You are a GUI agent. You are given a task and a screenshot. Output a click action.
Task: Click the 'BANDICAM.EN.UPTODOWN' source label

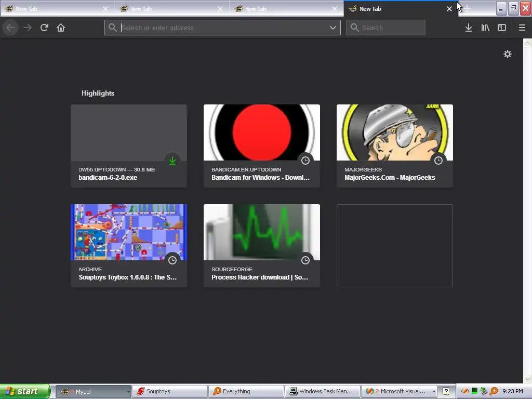(246, 169)
